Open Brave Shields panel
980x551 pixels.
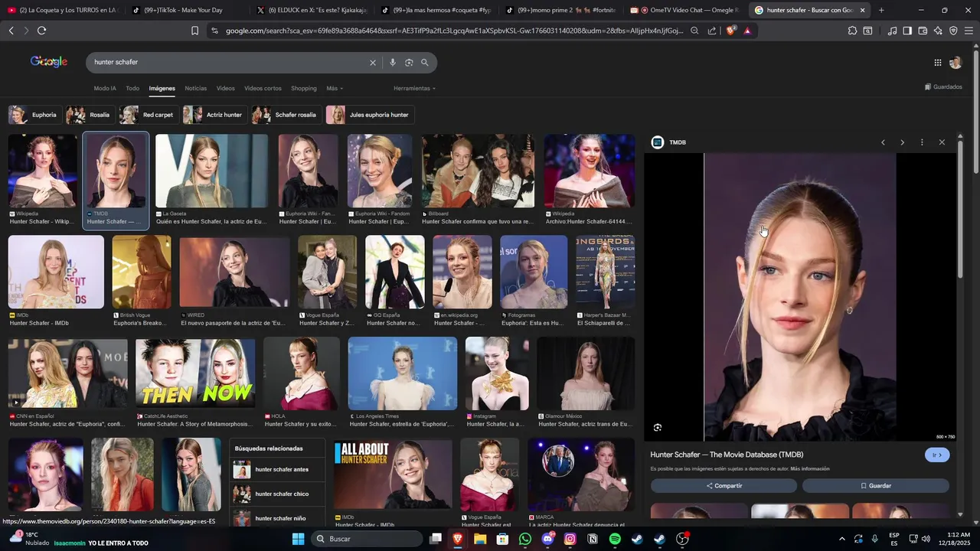pyautogui.click(x=730, y=31)
